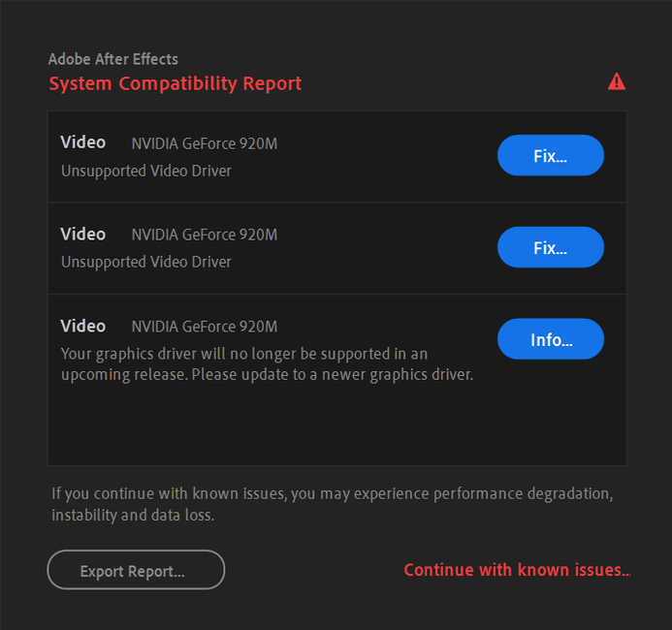
Task: Click the graphics driver upcoming release message
Action: click(x=267, y=364)
